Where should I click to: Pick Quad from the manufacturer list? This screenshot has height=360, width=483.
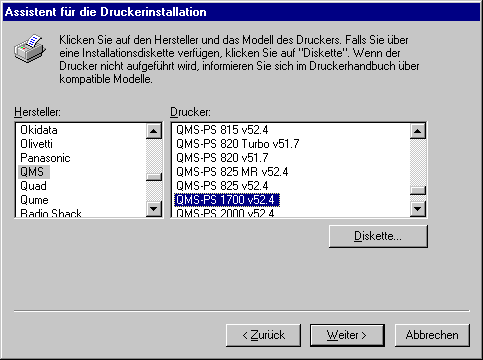(x=33, y=186)
